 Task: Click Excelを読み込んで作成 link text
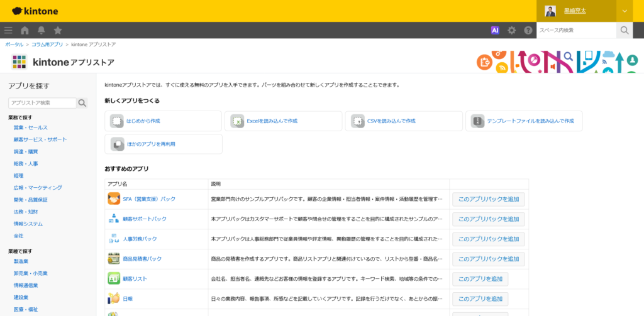coord(272,121)
